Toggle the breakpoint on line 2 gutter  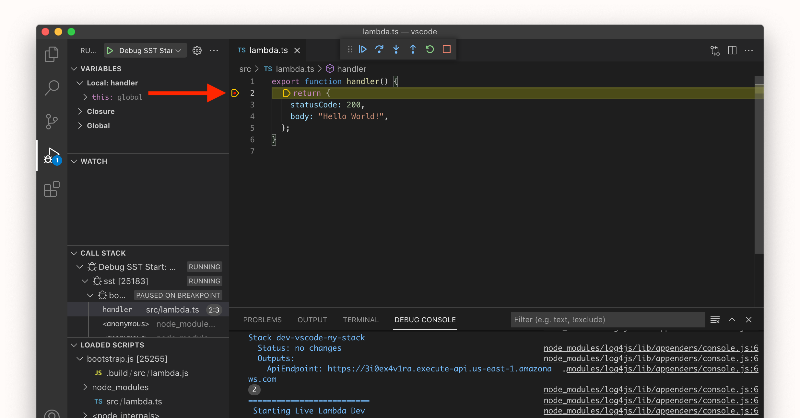[235, 93]
